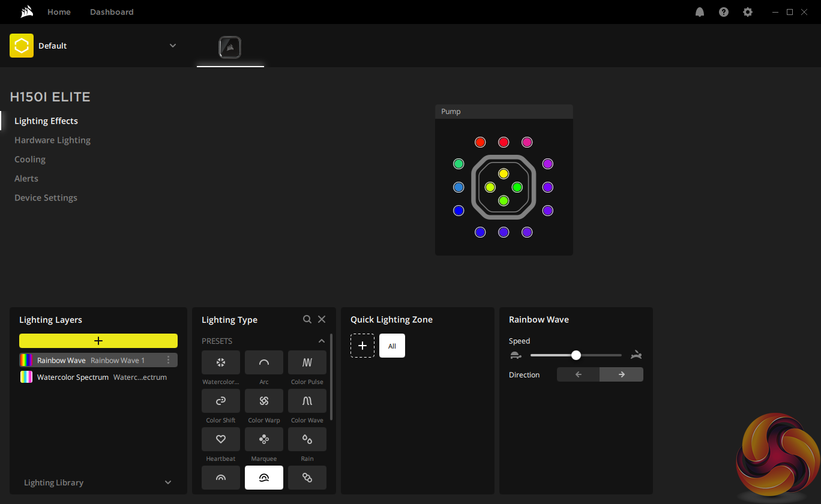Image resolution: width=821 pixels, height=504 pixels.
Task: Open the Rainbow Wave layer three-dot menu
Action: point(168,360)
